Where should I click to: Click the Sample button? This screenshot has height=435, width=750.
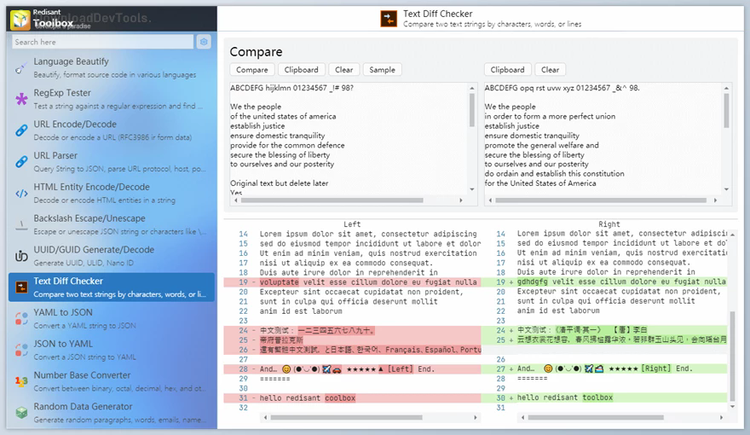point(382,70)
